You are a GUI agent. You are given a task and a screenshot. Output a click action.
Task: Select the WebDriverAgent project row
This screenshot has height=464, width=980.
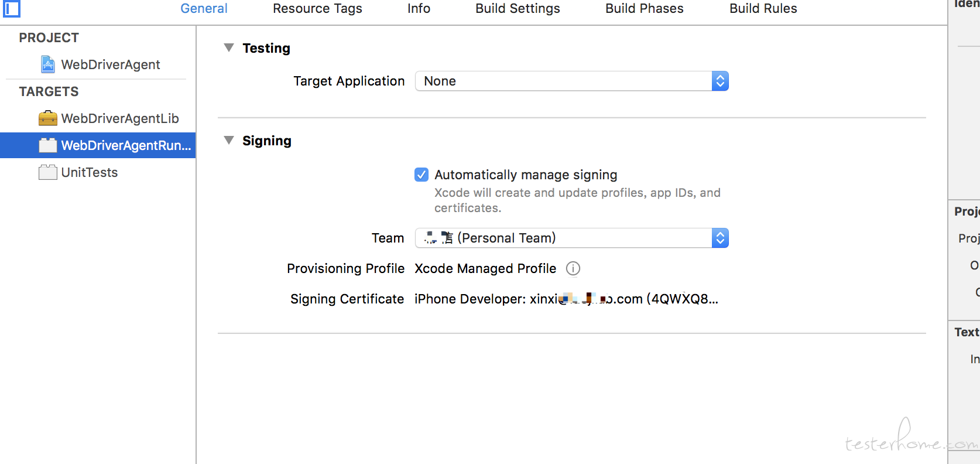coord(98,64)
